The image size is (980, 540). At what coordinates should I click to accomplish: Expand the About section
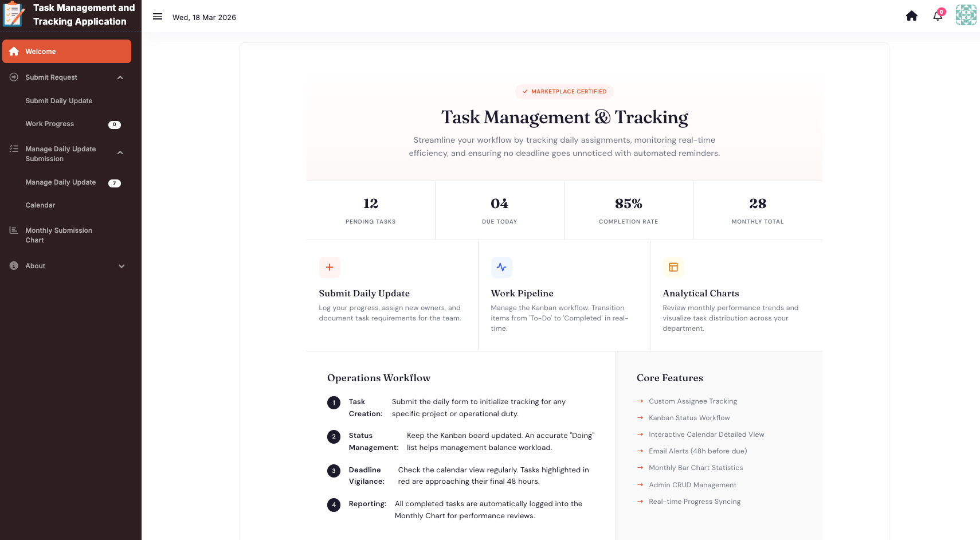click(x=121, y=266)
